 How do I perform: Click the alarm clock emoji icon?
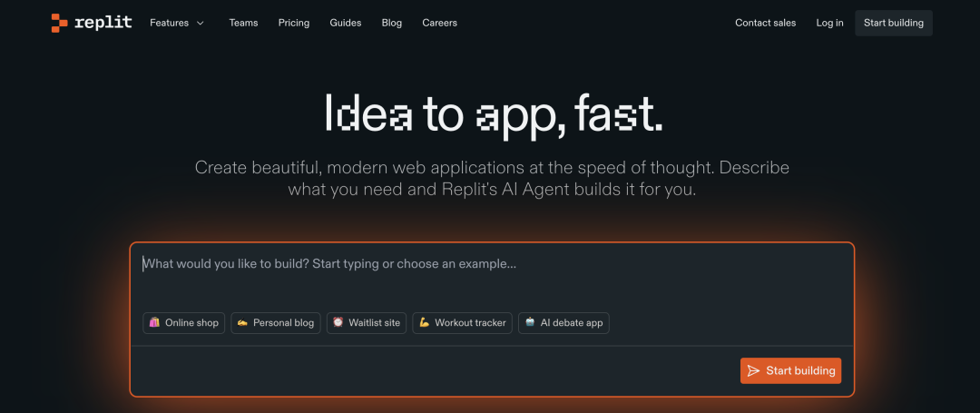tap(338, 322)
